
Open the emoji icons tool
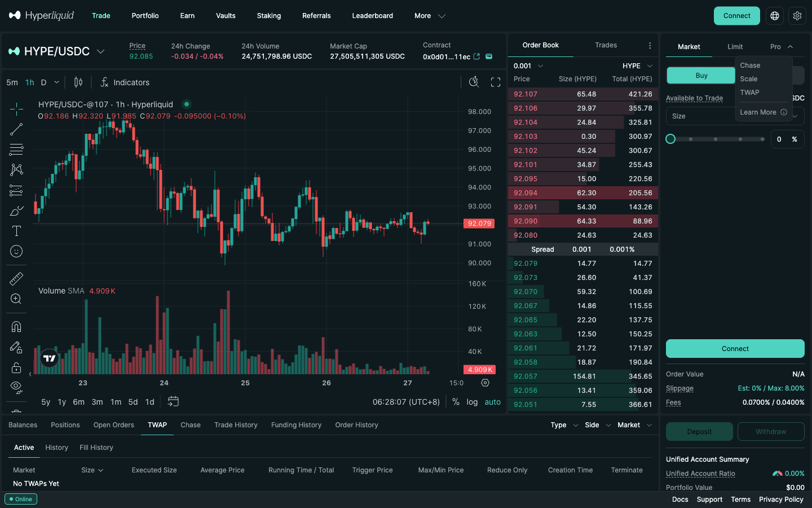click(16, 251)
